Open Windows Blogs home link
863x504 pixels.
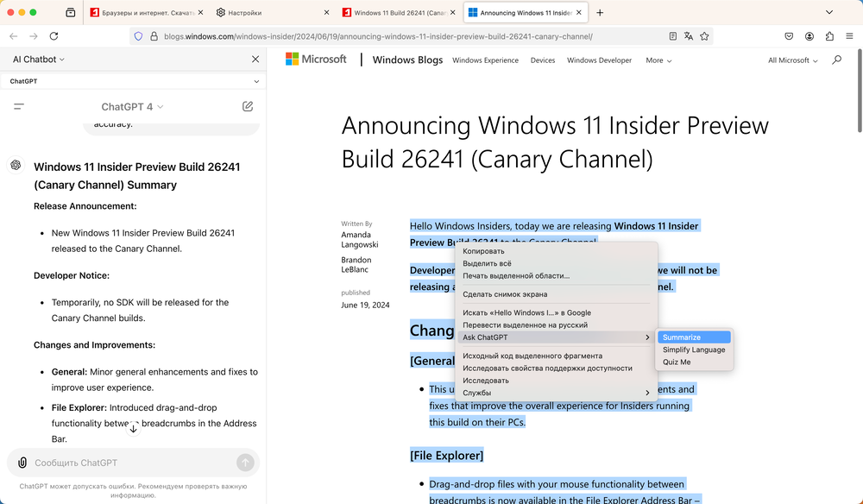point(407,60)
